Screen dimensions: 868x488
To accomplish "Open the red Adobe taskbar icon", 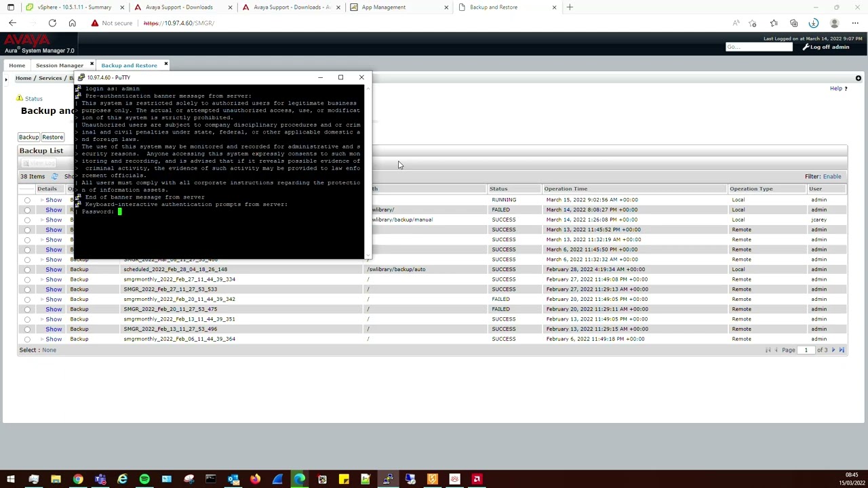I will point(477,479).
